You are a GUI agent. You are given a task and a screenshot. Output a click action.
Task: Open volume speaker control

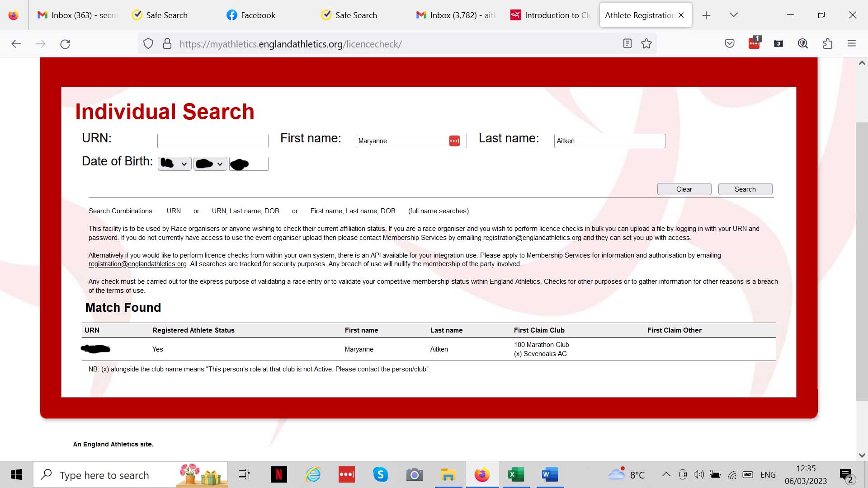click(699, 474)
